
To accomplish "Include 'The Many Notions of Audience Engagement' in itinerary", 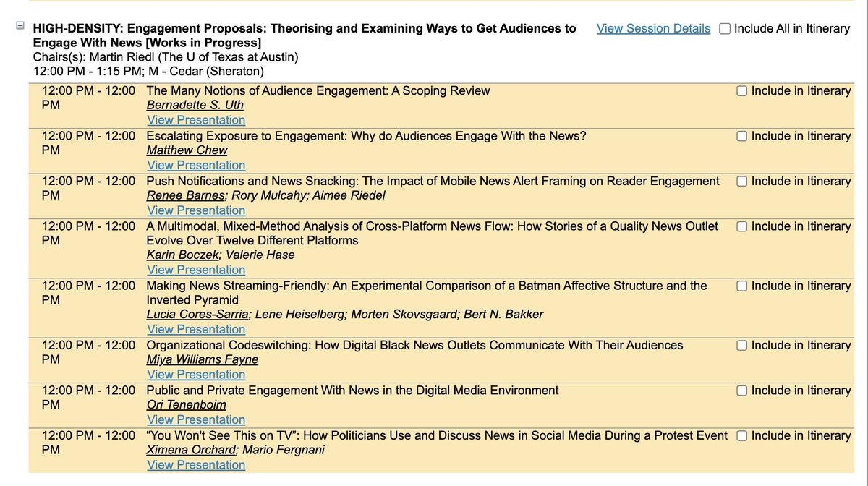I will click(x=742, y=91).
